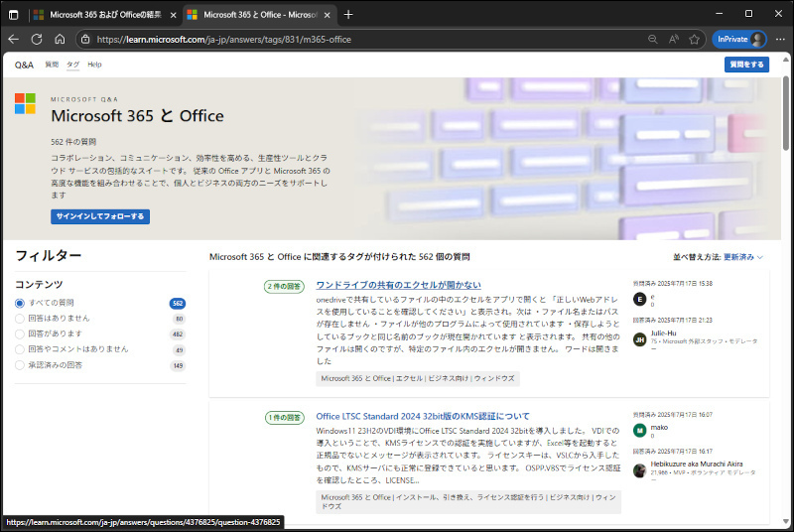The image size is (794, 532).
Task: Go to the browser home icon
Action: click(x=60, y=39)
